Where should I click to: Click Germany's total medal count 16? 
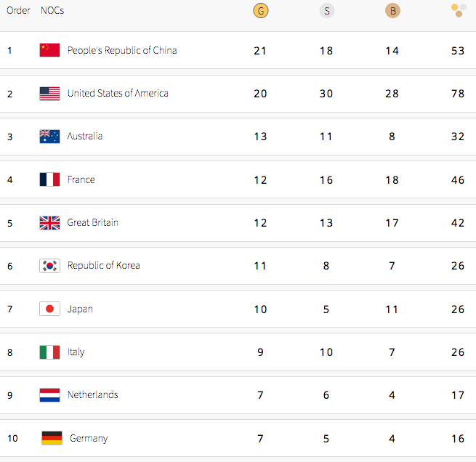point(457,438)
